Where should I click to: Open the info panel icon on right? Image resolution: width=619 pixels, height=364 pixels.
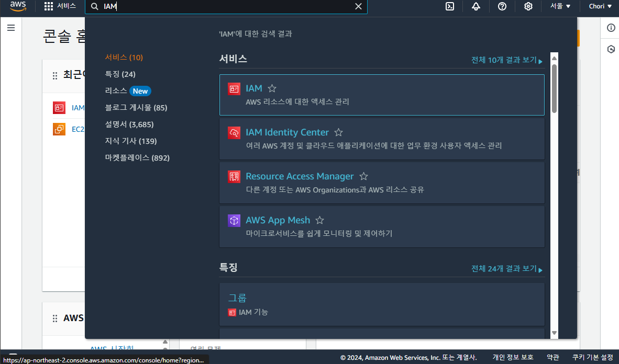coord(611,28)
